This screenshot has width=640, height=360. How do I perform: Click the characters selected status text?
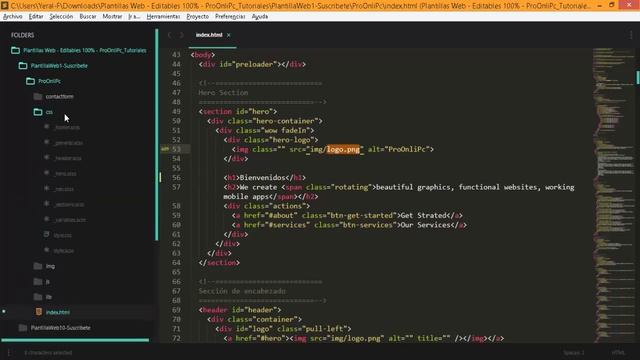[x=48, y=353]
